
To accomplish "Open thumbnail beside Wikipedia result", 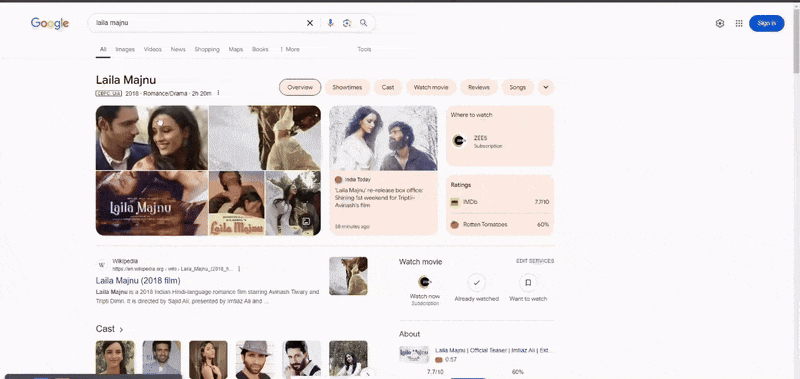I will coord(348,276).
